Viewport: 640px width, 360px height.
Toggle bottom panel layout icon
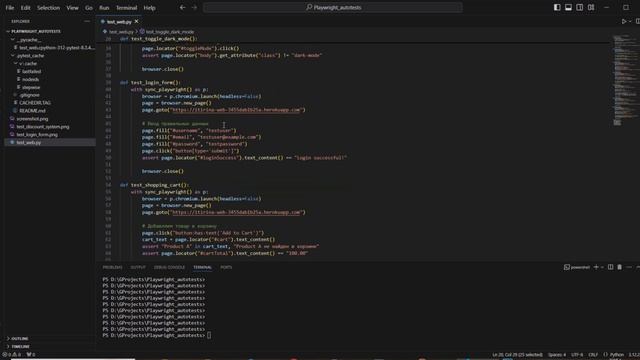click(x=568, y=7)
